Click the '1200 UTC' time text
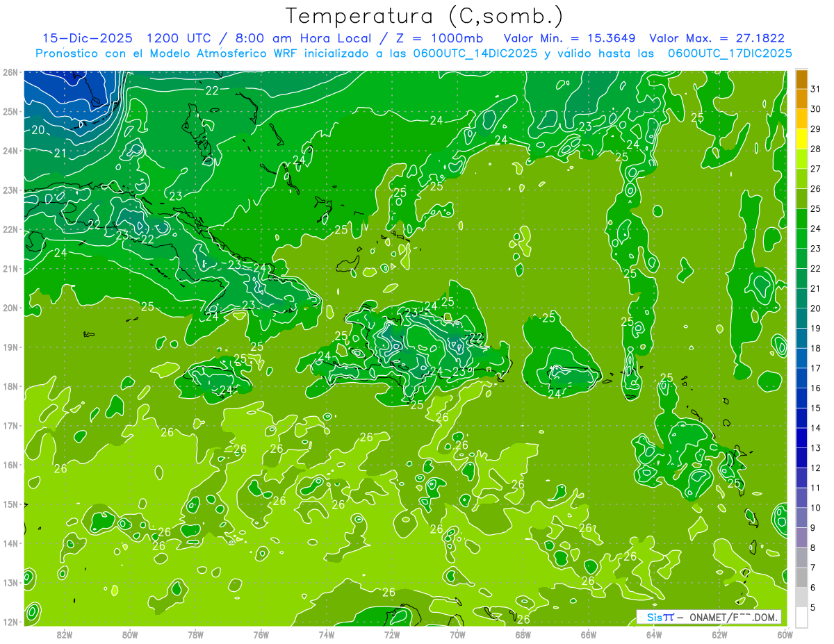 179,38
